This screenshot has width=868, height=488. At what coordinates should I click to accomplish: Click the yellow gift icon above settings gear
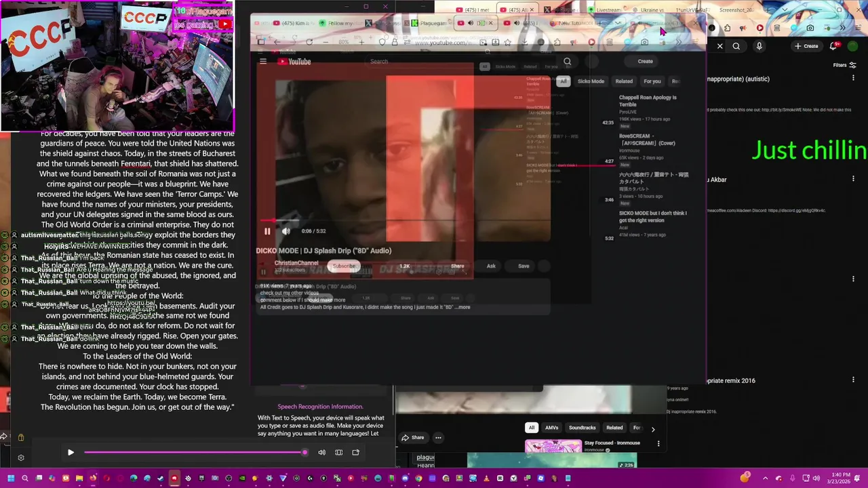[21, 438]
